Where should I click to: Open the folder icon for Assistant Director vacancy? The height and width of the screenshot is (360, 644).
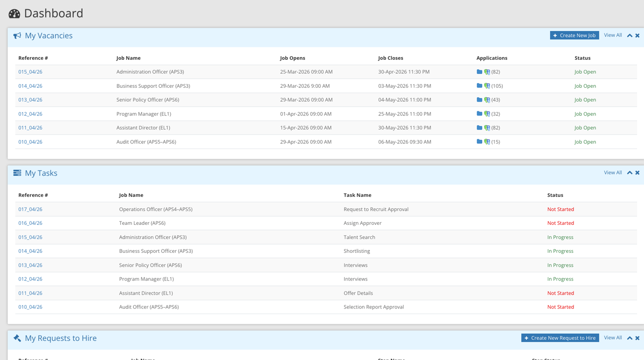click(479, 128)
